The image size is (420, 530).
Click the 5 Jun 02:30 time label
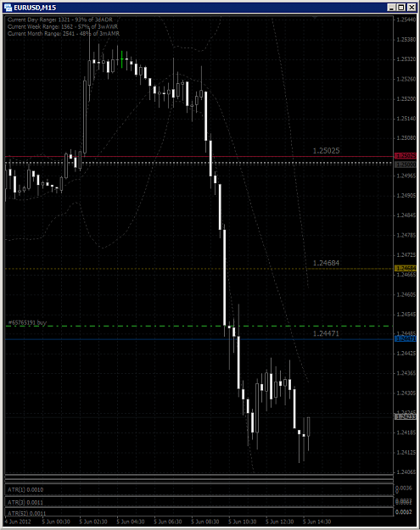click(x=93, y=522)
